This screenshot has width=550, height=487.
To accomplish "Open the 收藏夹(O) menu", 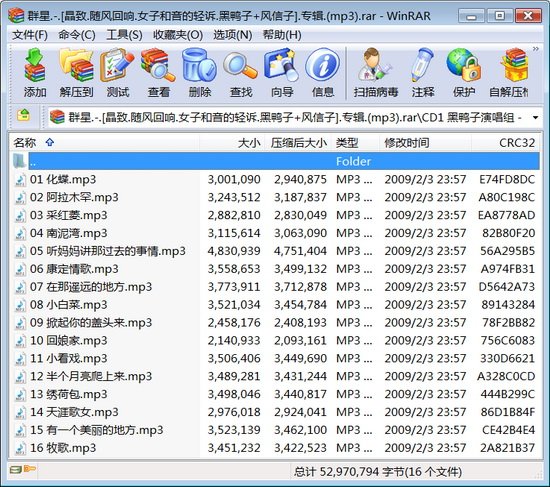I will coord(178,35).
